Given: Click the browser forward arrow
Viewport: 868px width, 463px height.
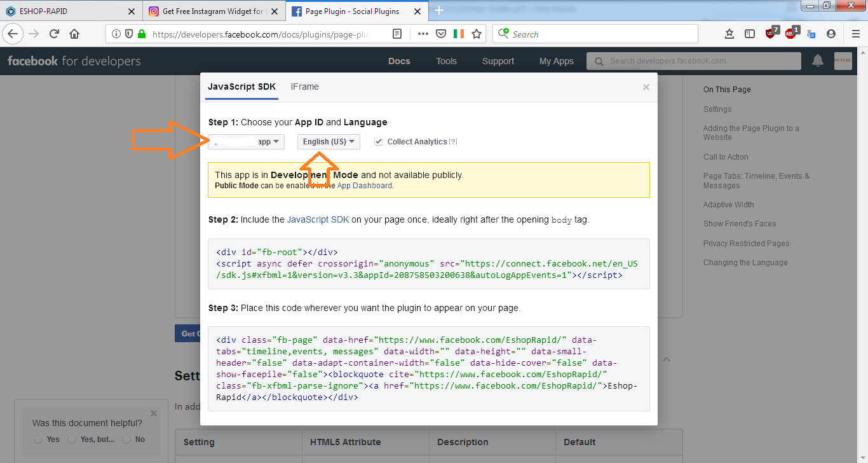Looking at the screenshot, I should (34, 34).
